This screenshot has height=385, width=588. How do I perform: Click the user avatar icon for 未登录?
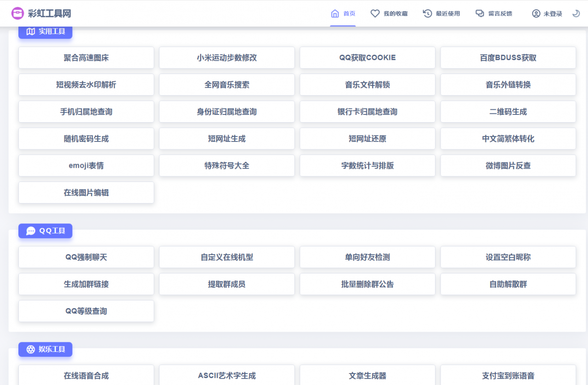pos(536,13)
